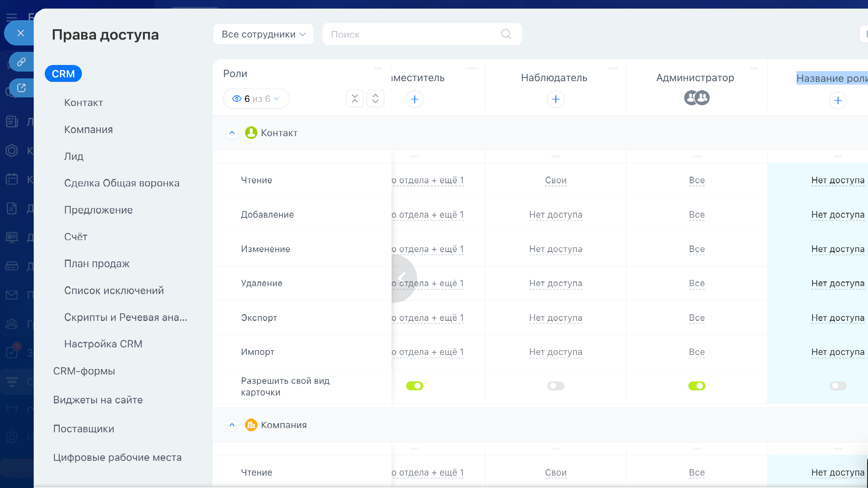Screen dimensions: 868x488
Task: Click the open in new window icon
Action: pyautogui.click(x=21, y=88)
